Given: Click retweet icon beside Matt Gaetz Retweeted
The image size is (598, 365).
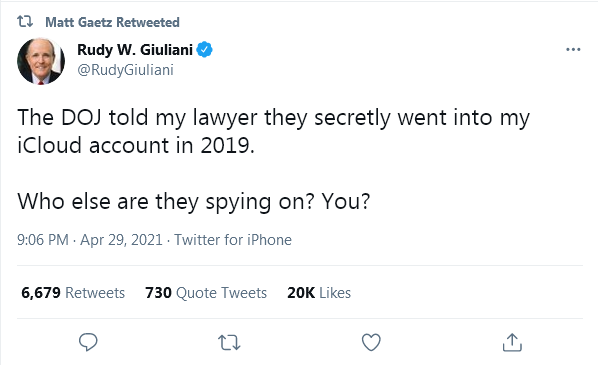Looking at the screenshot, I should pyautogui.click(x=25, y=22).
